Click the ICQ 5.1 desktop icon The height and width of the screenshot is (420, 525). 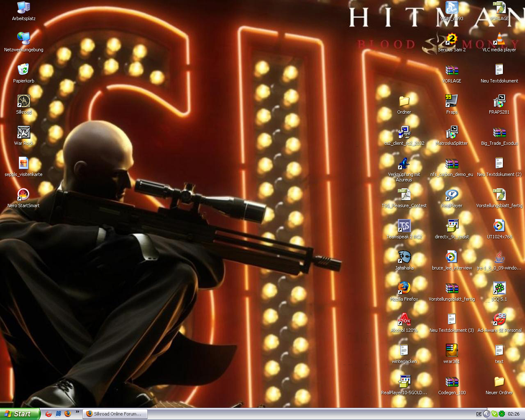(499, 288)
